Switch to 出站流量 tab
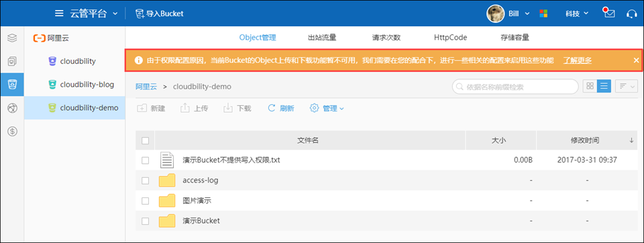The width and height of the screenshot is (644, 243). 322,38
